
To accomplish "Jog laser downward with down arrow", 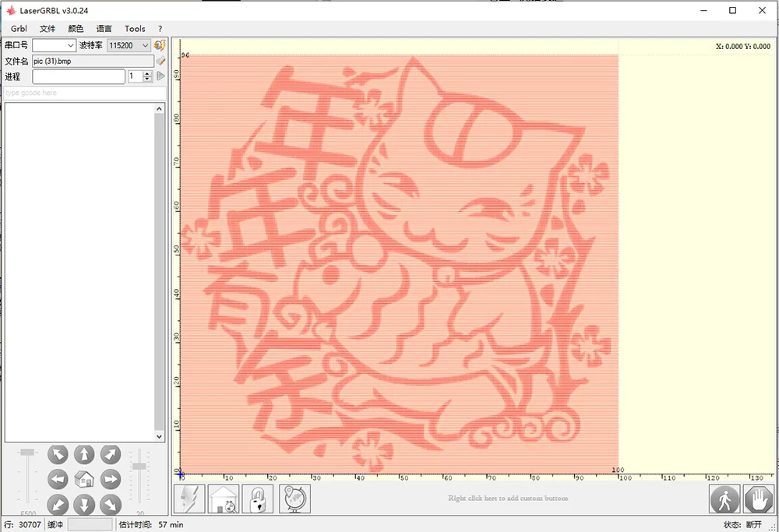I will [x=84, y=505].
